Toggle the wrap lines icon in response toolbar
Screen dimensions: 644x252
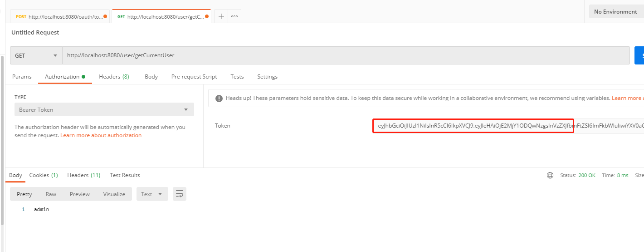(180, 194)
